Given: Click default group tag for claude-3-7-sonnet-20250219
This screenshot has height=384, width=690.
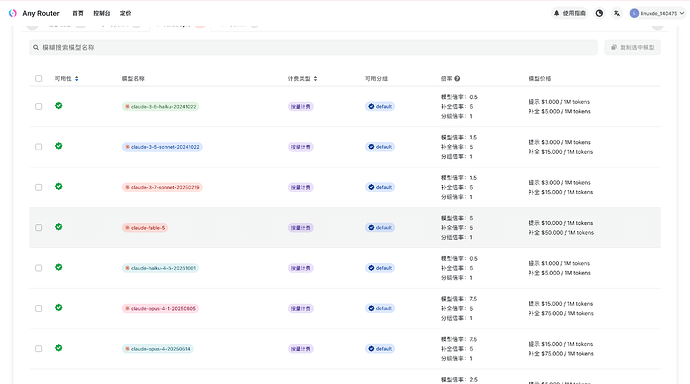Looking at the screenshot, I should pos(380,187).
